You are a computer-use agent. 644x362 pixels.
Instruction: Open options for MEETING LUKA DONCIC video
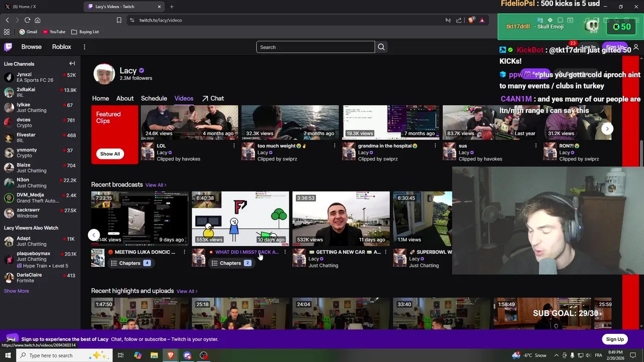[184, 252]
